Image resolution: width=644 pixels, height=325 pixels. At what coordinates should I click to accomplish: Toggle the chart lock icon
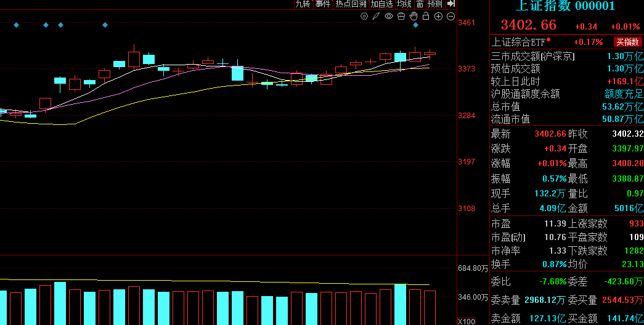pyautogui.click(x=426, y=16)
